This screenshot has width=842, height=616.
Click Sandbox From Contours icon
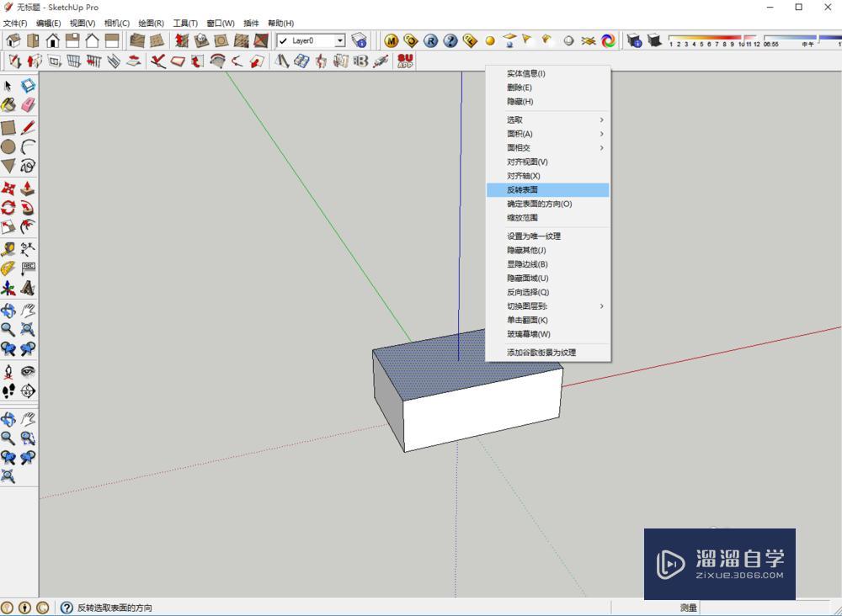point(137,40)
